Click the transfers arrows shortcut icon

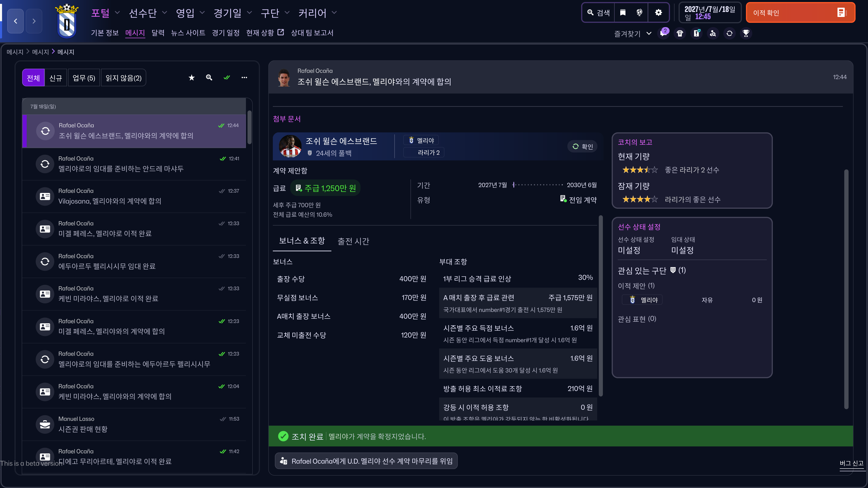click(729, 33)
